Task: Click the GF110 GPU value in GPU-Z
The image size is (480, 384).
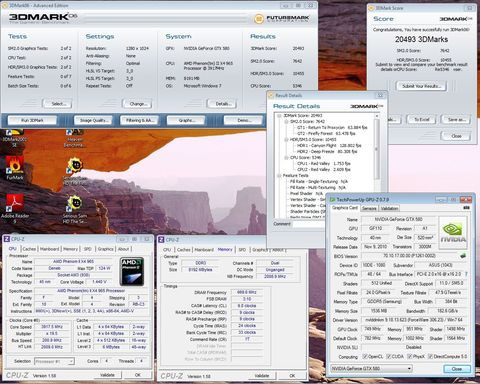Action: click(x=375, y=228)
